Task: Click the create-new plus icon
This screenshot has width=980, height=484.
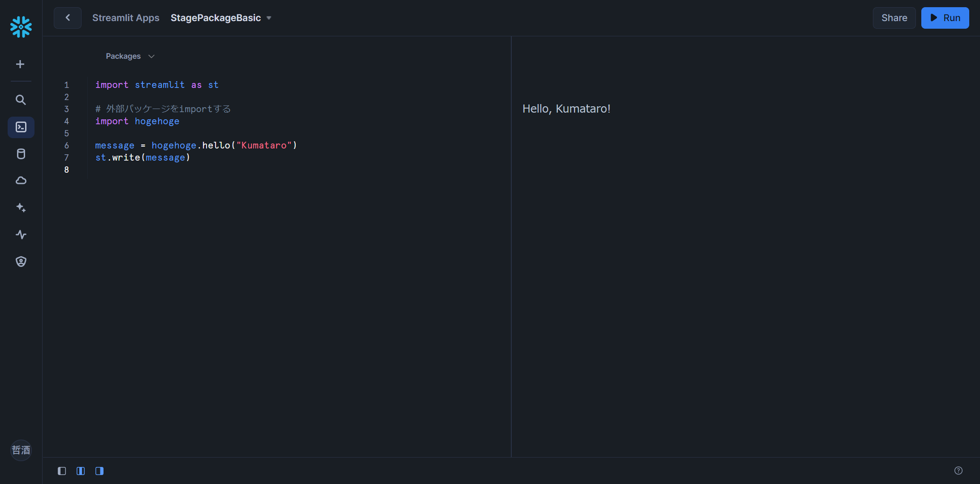Action: pos(21,64)
